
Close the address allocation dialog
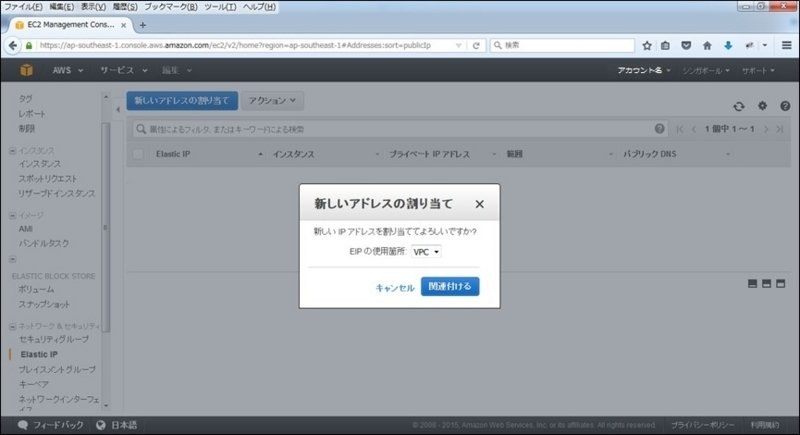pos(479,204)
